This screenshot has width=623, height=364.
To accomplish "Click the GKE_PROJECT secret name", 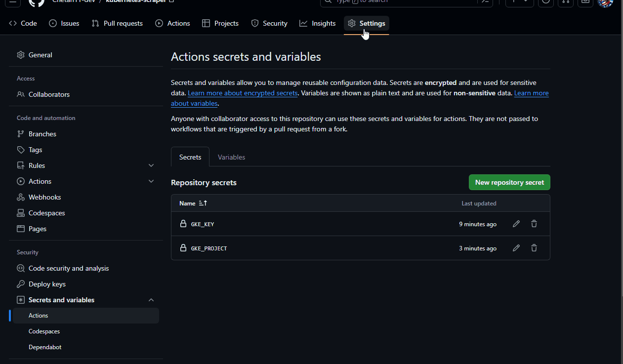I will coord(209,248).
